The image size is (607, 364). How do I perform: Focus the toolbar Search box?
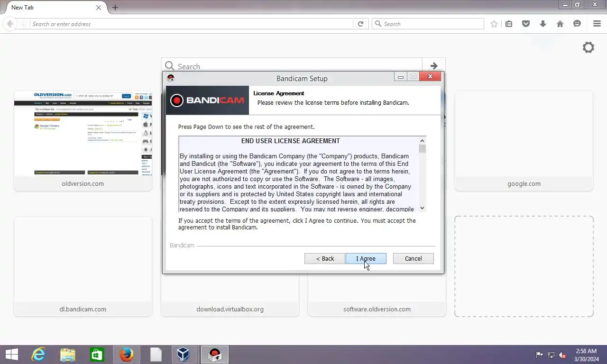coord(428,24)
